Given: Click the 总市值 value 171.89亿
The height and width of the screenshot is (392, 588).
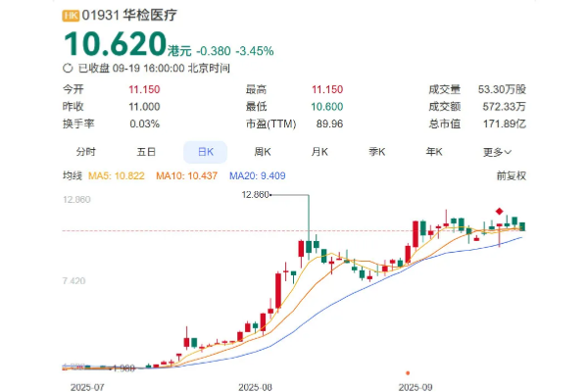Looking at the screenshot, I should (505, 123).
